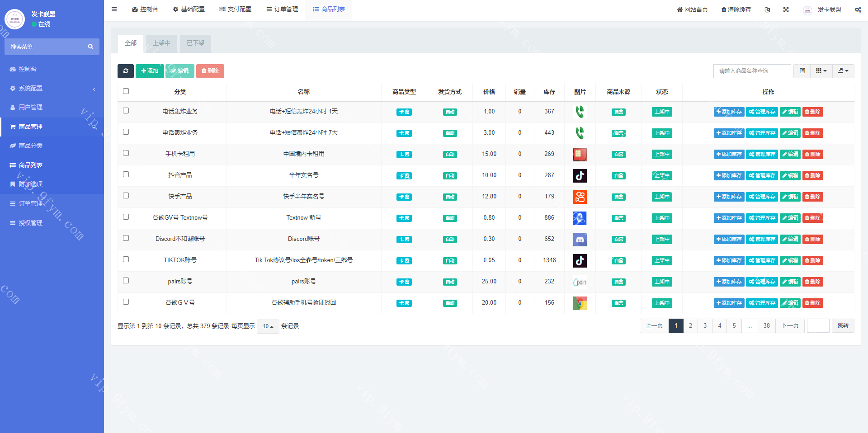Click the Discord product thumbnail image
The height and width of the screenshot is (433, 868).
[580, 240]
